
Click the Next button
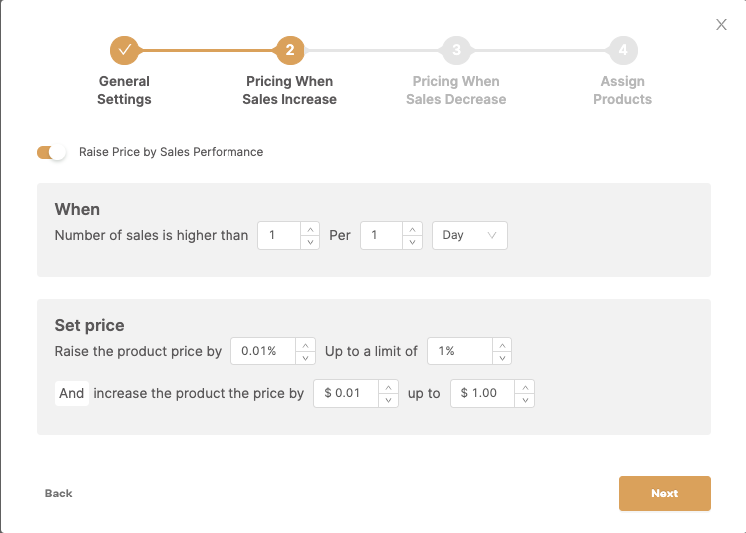(x=665, y=494)
